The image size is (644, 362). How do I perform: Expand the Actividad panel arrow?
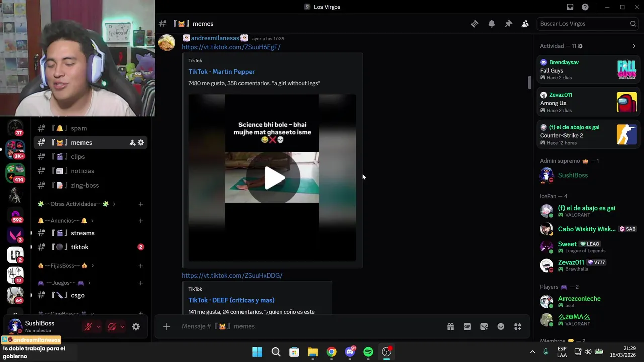pos(634,46)
